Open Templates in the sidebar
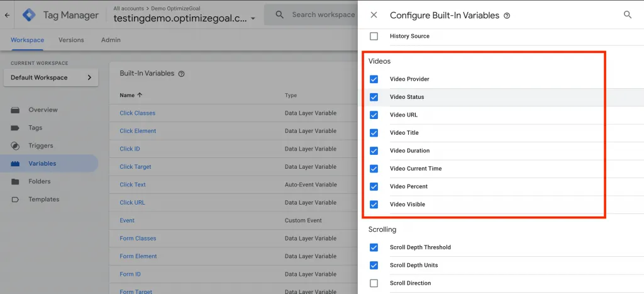 (44, 200)
